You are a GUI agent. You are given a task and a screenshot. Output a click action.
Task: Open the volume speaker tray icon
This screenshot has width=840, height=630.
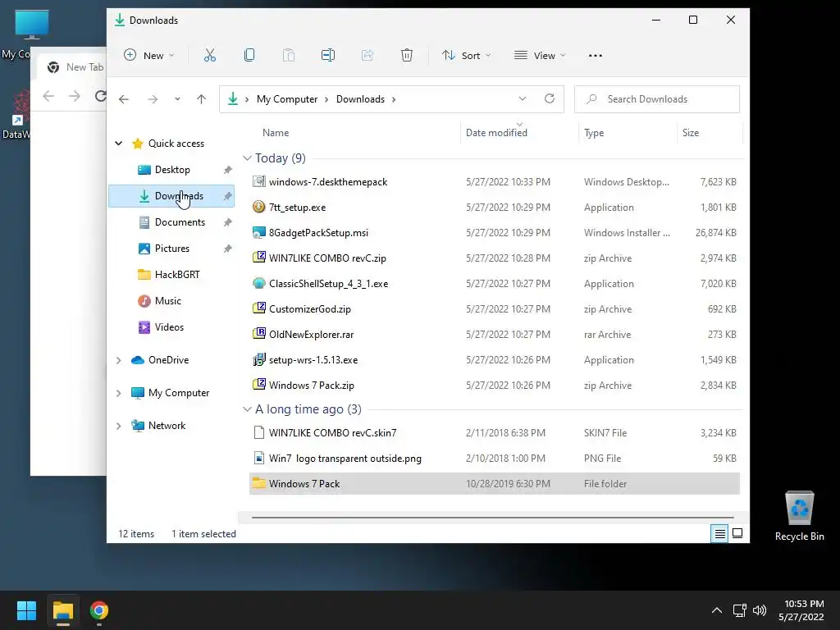click(x=760, y=610)
